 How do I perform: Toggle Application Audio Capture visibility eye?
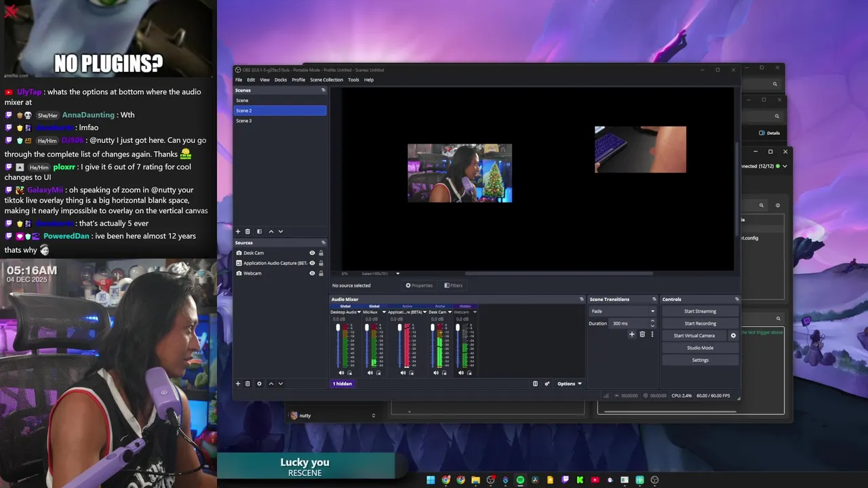pos(312,263)
